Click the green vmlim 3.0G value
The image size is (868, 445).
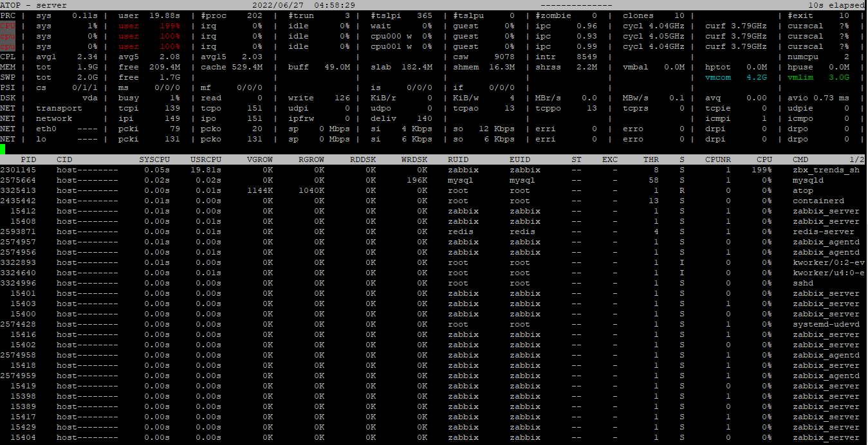(x=818, y=77)
